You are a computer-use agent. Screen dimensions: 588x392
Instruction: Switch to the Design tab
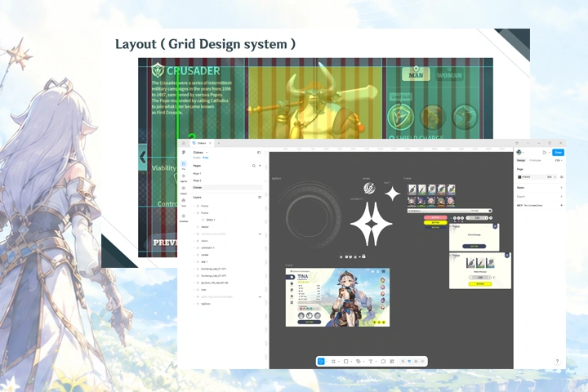tap(521, 160)
